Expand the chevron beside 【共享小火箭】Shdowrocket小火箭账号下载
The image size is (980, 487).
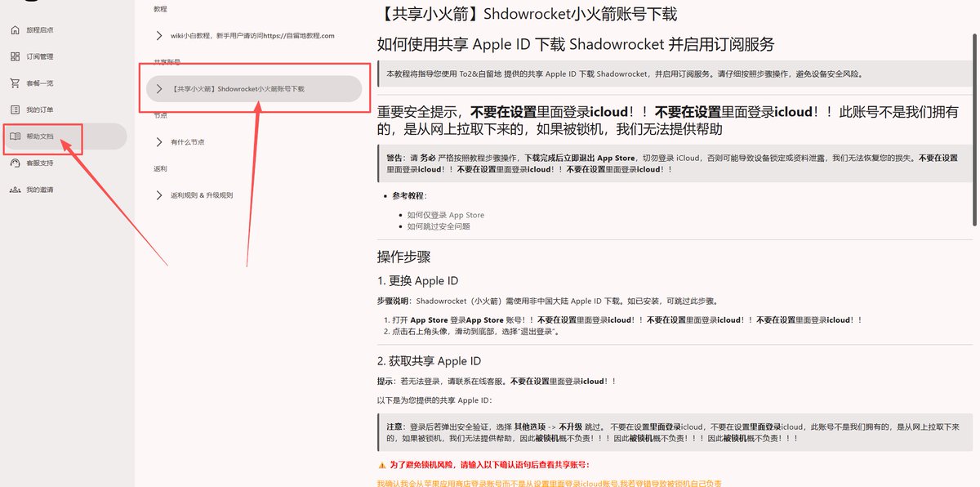[158, 89]
